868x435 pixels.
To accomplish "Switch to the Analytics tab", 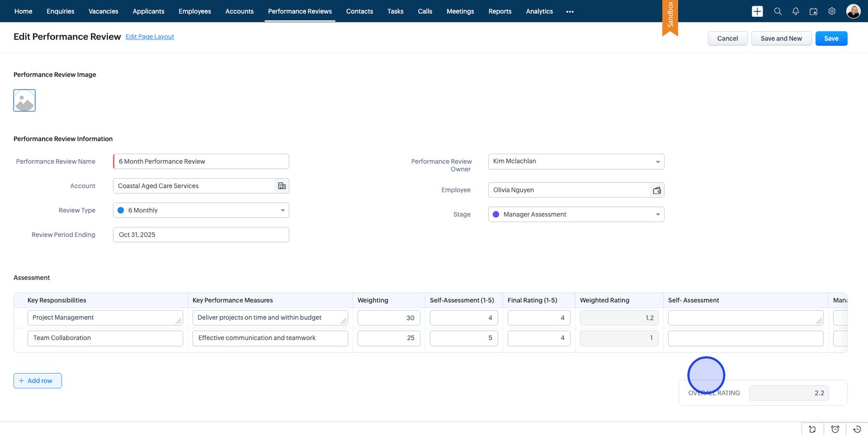I will [x=539, y=11].
